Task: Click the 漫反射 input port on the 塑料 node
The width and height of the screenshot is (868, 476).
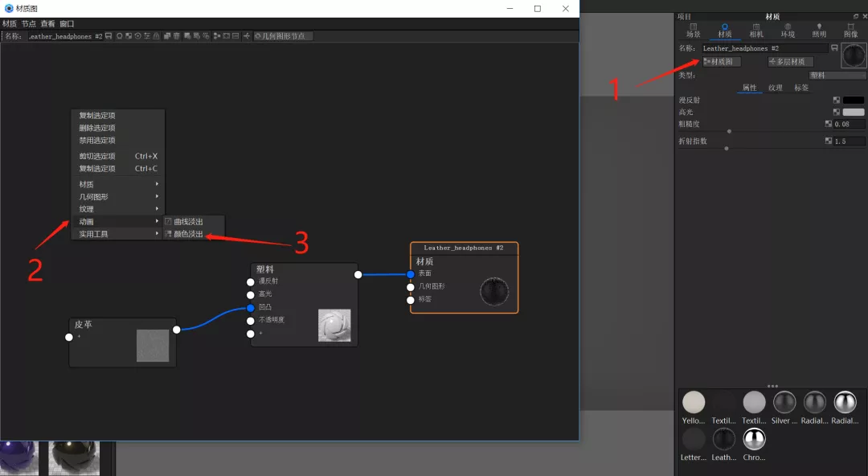Action: 251,282
